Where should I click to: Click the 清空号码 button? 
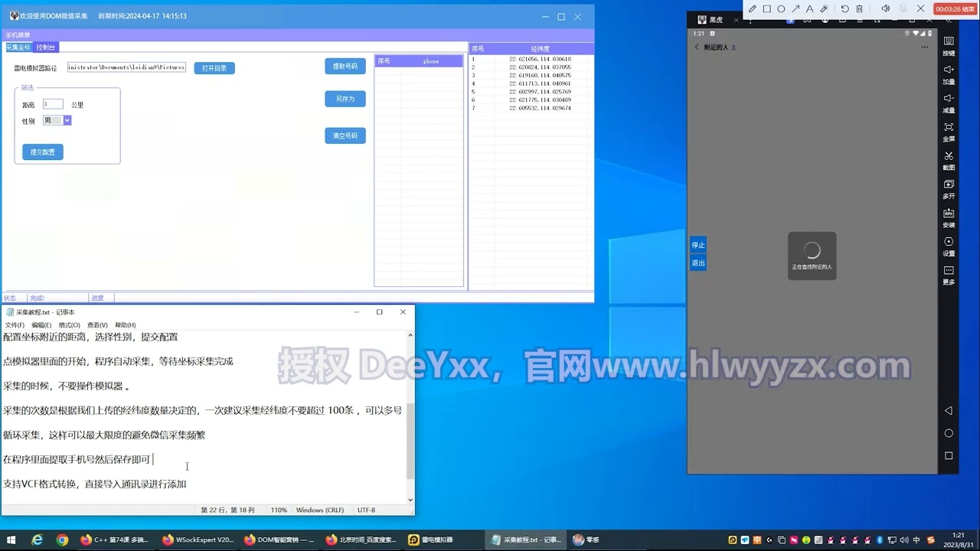[345, 135]
